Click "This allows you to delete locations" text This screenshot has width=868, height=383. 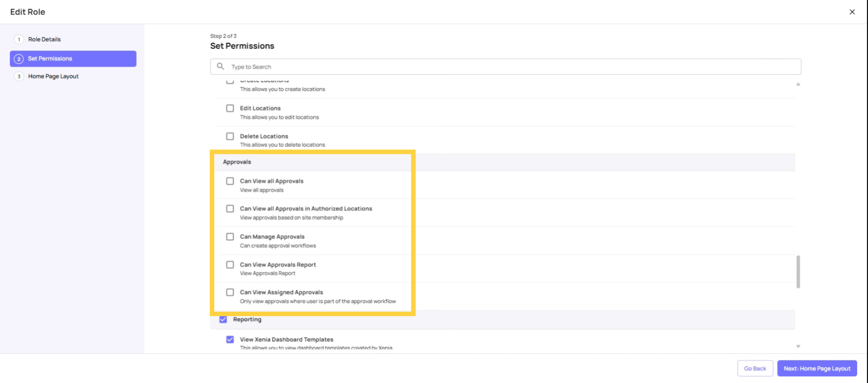[283, 145]
